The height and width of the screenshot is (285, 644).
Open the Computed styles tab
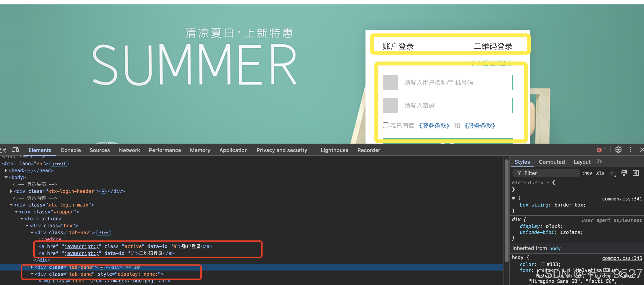pyautogui.click(x=552, y=162)
